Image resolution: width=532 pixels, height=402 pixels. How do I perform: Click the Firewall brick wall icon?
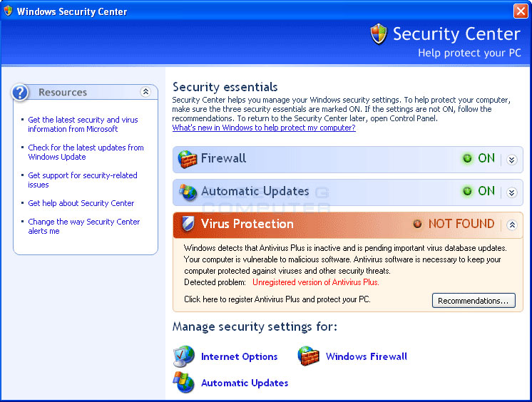(x=187, y=159)
